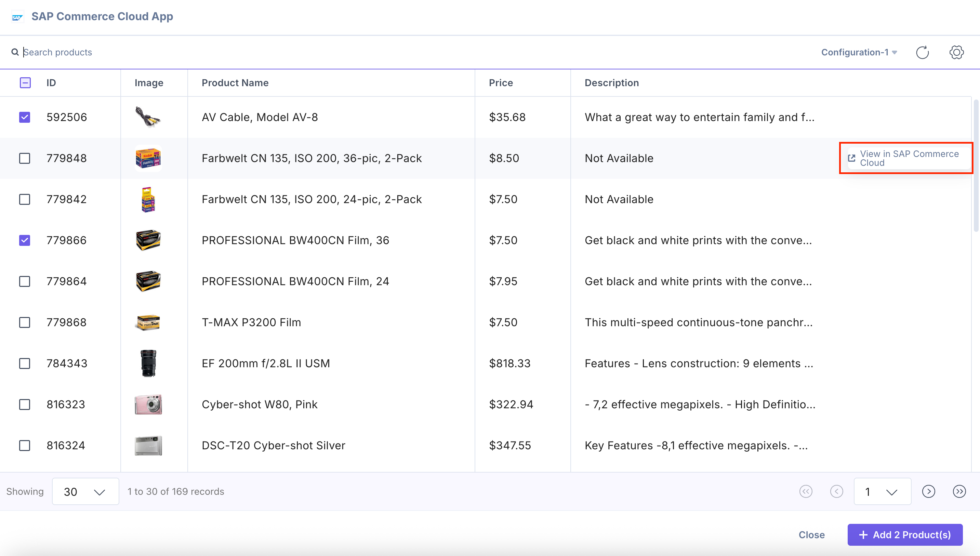Click the $347.55 price cell
The width and height of the screenshot is (980, 556).
tap(510, 446)
